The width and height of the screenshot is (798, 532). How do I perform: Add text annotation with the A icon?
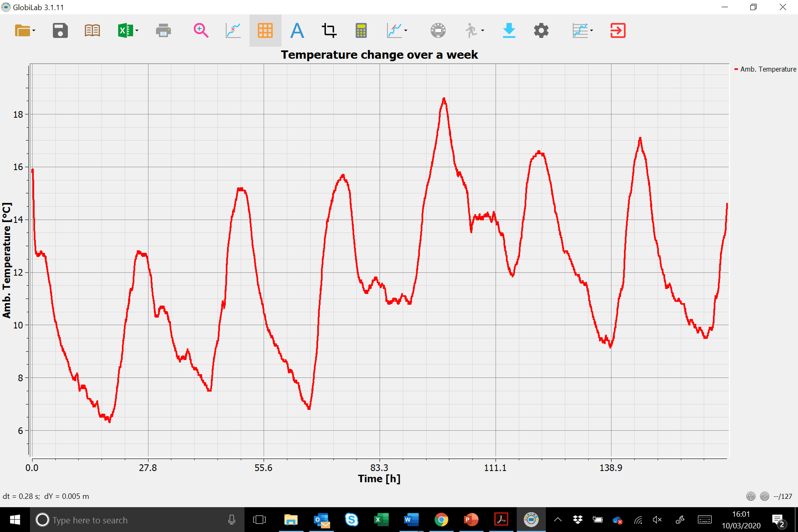[297, 31]
